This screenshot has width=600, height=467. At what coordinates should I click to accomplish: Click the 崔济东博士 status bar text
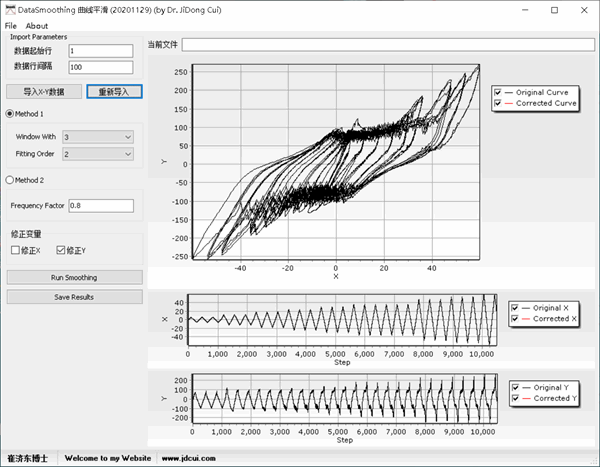pyautogui.click(x=28, y=458)
